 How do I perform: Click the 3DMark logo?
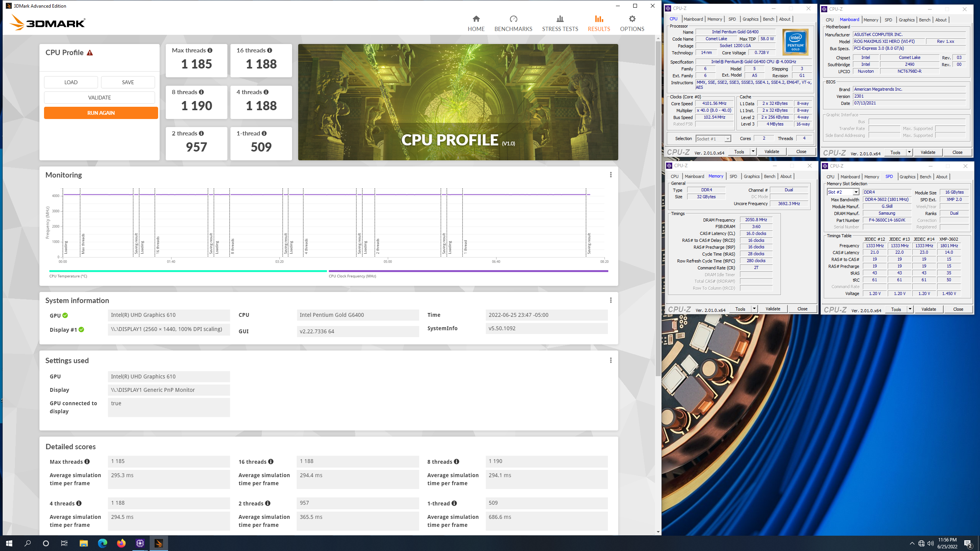pos(47,22)
